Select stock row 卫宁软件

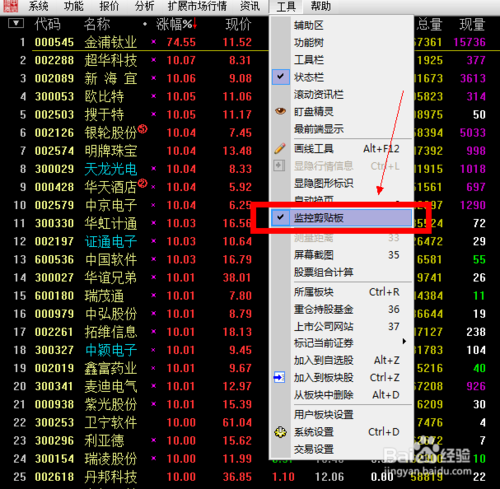coord(110,423)
